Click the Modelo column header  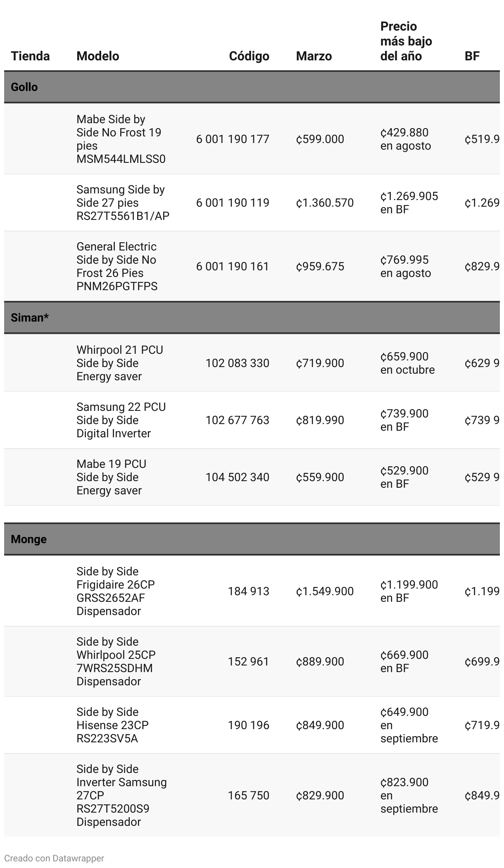[98, 56]
